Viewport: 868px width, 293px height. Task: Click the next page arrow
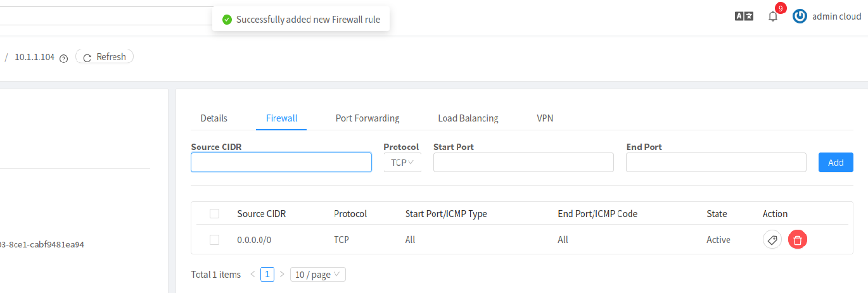coord(282,274)
